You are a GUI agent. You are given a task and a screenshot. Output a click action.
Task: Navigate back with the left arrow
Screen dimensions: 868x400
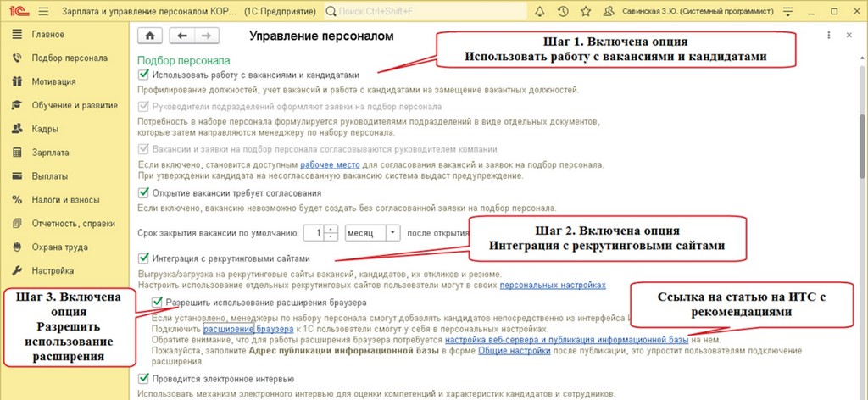point(181,36)
